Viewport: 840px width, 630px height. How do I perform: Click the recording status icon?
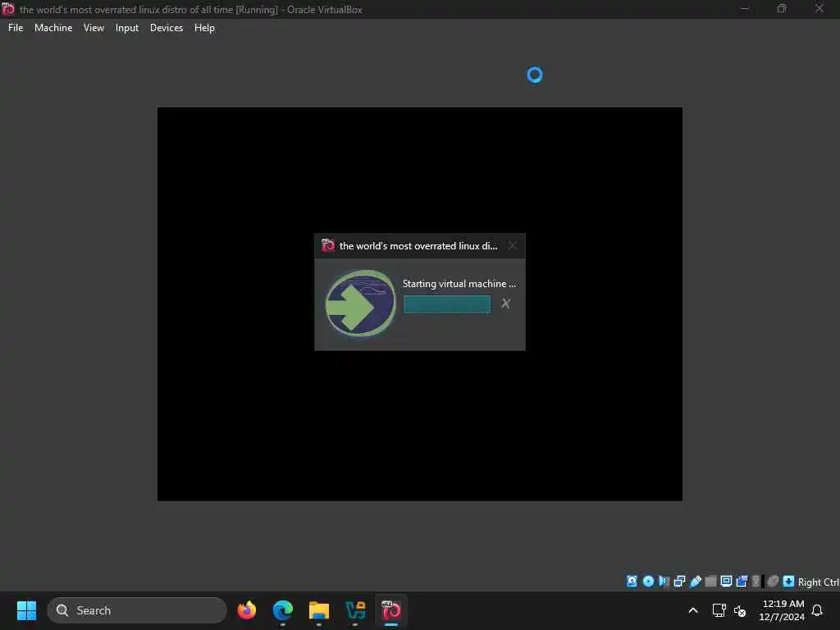(x=742, y=582)
